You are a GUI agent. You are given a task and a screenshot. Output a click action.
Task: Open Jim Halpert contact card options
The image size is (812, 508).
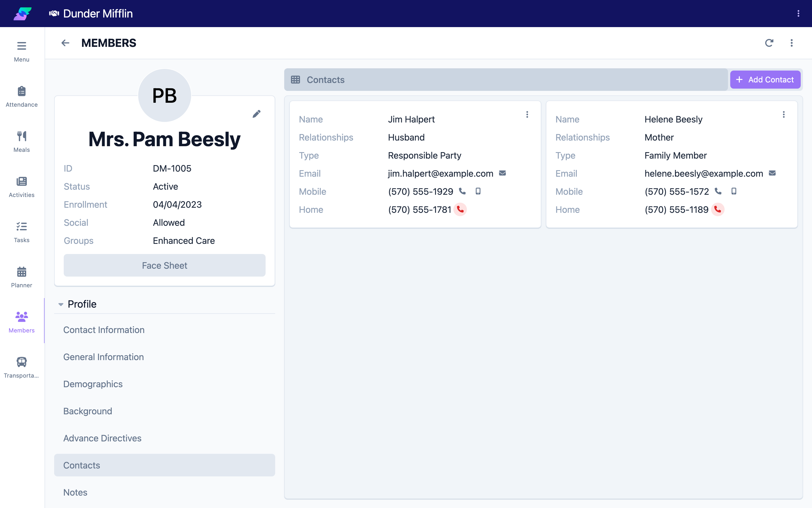pyautogui.click(x=527, y=115)
